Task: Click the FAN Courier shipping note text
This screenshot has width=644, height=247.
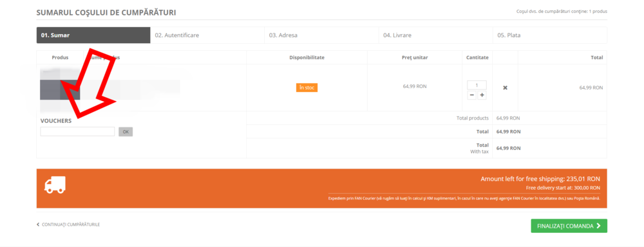Action: [464, 199]
